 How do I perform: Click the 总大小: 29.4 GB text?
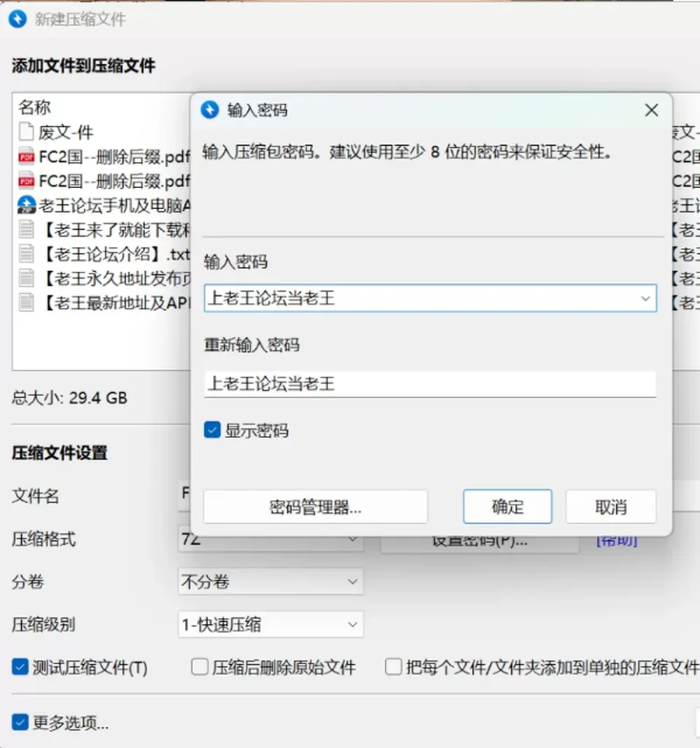tap(70, 398)
